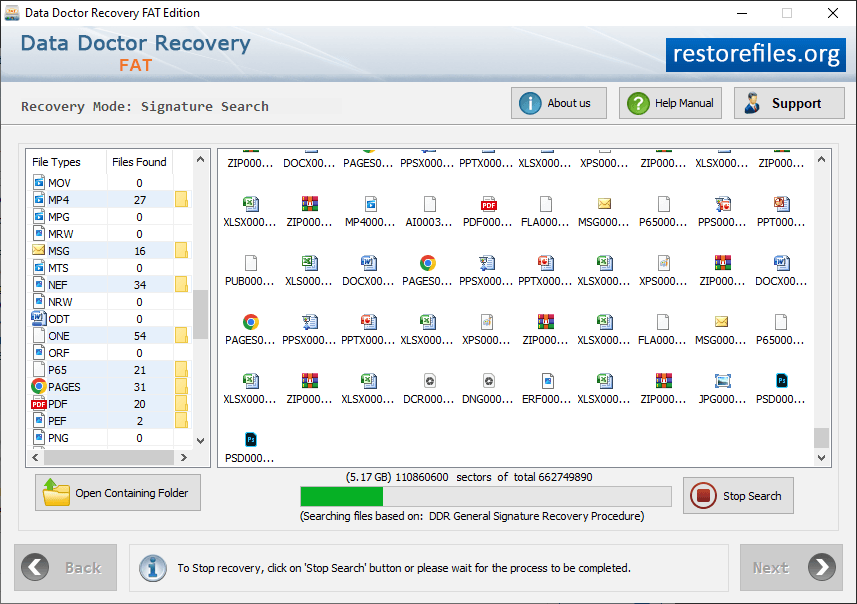Open the About us dialog

559,103
